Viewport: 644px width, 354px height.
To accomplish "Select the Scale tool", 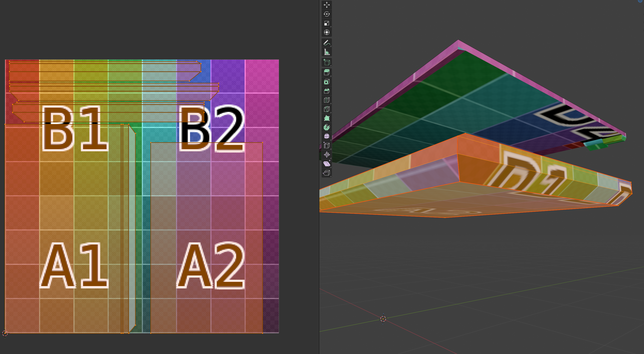I will (327, 23).
